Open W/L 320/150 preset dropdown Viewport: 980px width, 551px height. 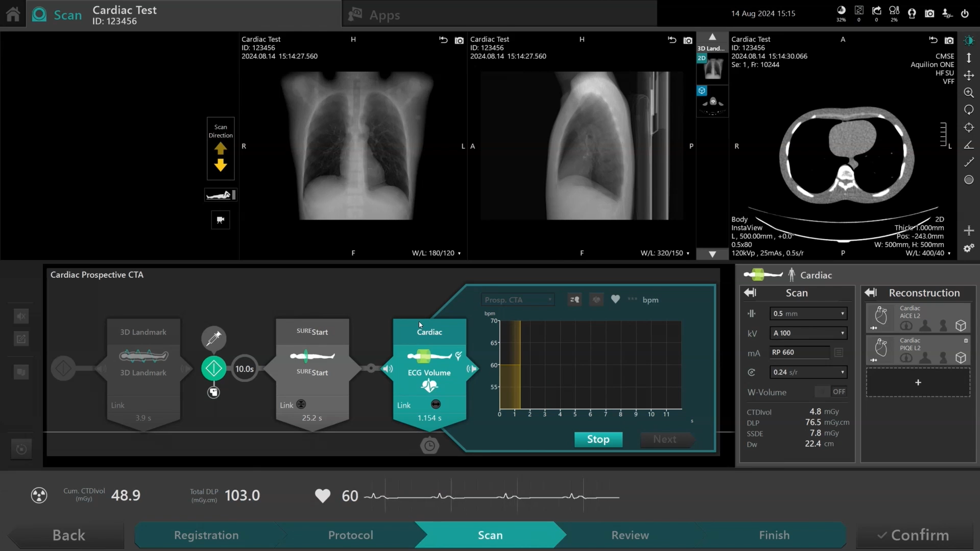coord(665,253)
